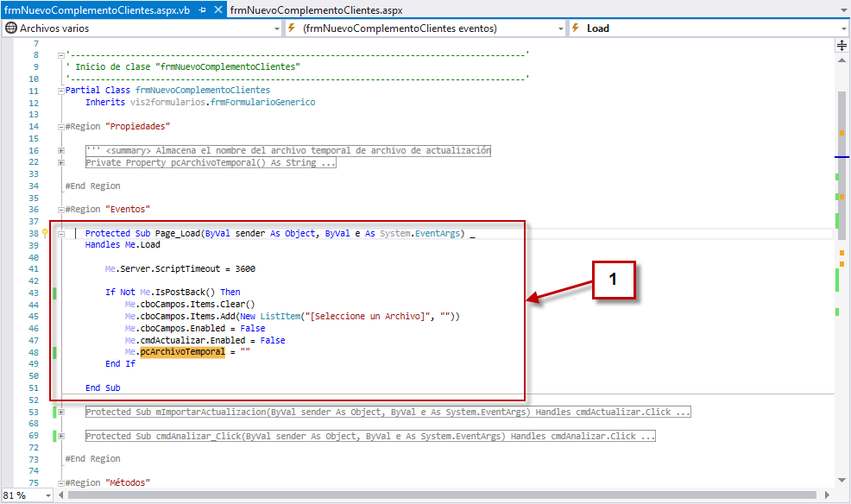Viewport: 851px width, 504px height.
Task: Switch to the frmNuevoComplementoClientes.aspx tab
Action: pos(316,10)
